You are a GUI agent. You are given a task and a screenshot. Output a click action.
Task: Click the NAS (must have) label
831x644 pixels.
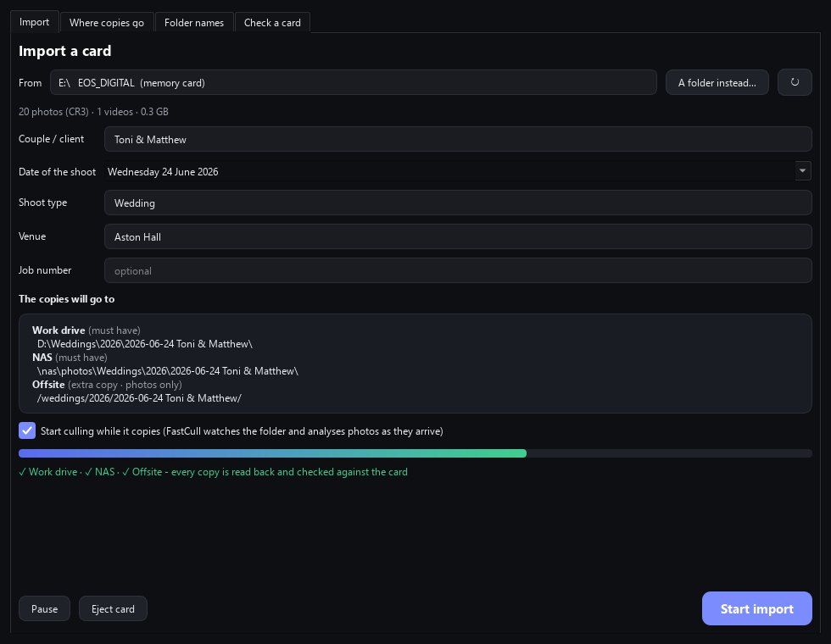70,358
